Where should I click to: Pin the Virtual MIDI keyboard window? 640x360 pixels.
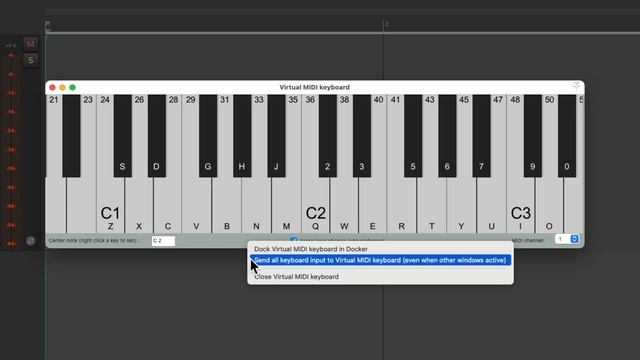click(x=576, y=86)
